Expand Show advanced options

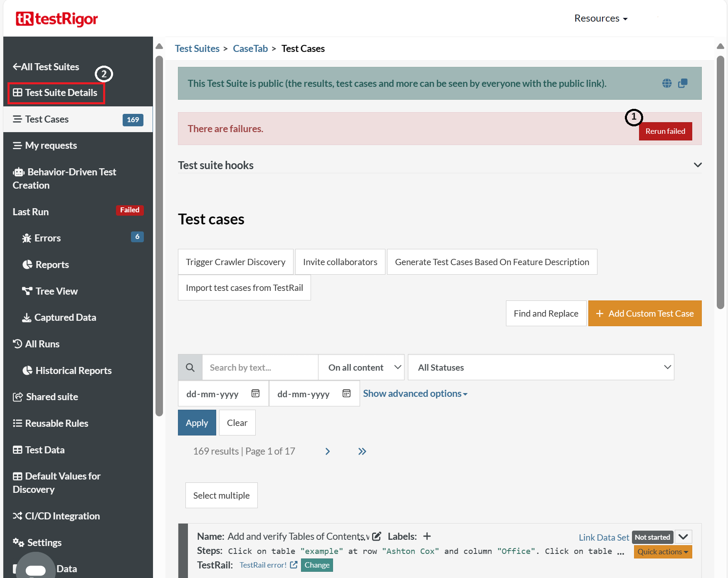click(415, 394)
